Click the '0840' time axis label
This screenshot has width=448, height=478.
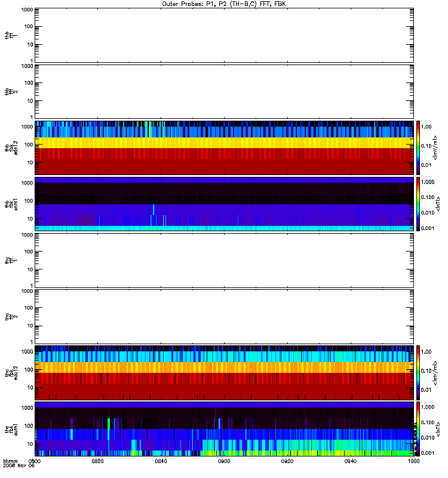point(161,461)
